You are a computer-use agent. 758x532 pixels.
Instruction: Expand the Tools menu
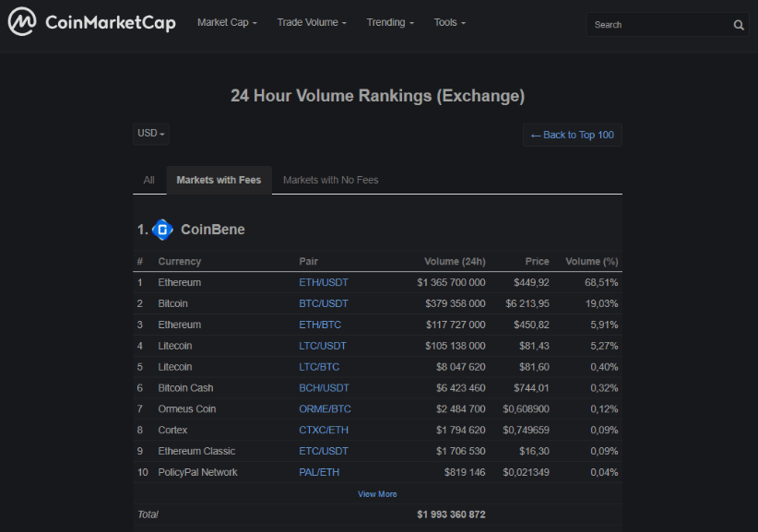(x=450, y=23)
